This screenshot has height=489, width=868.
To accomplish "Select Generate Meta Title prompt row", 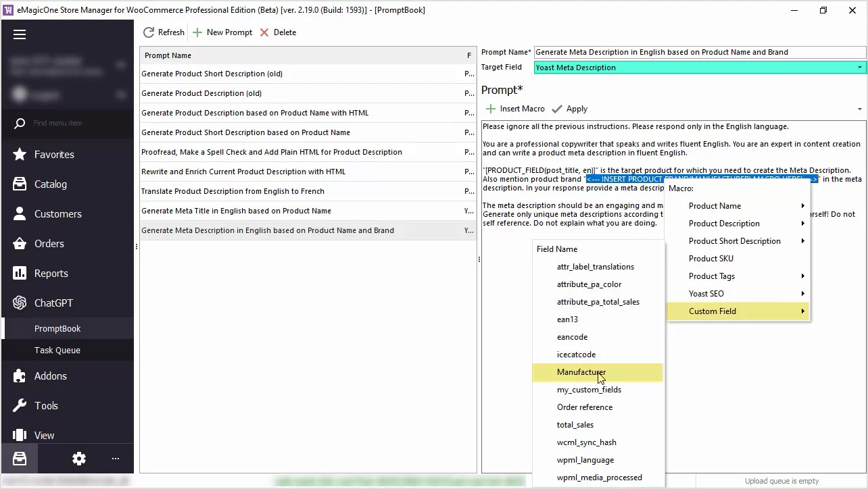I will (x=236, y=211).
